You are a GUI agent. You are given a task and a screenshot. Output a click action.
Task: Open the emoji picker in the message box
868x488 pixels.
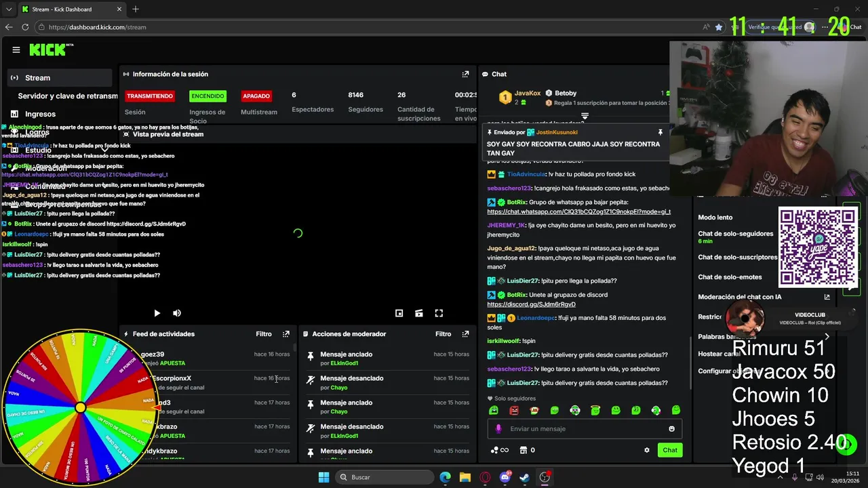tap(672, 428)
